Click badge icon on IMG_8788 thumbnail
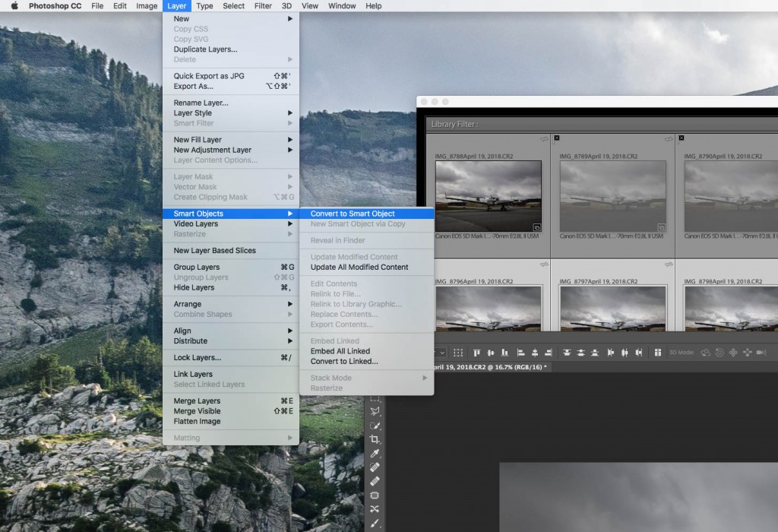Screen dimensions: 778x532 pyautogui.click(x=537, y=227)
